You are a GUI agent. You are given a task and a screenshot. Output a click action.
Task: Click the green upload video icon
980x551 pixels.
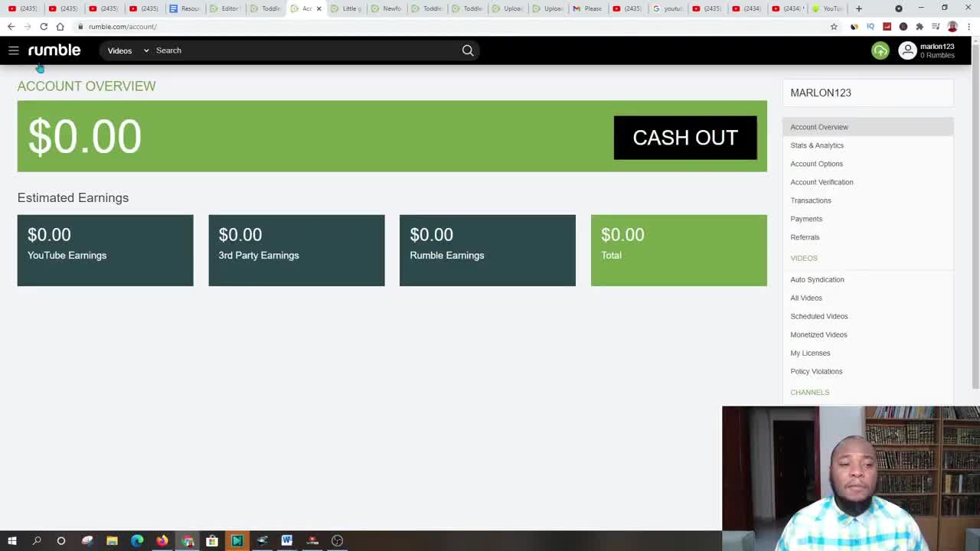[x=880, y=51]
